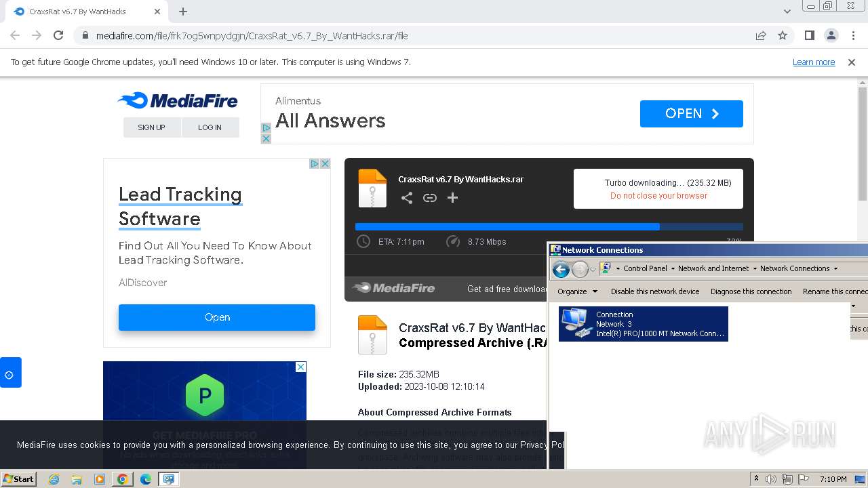
Task: Click the Turbo downloading status box
Action: [658, 188]
